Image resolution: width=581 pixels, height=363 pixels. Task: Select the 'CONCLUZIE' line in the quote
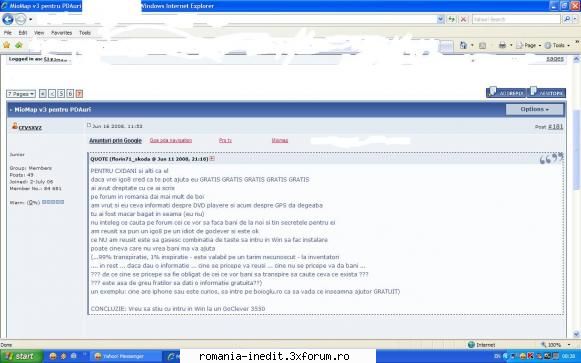coord(178,309)
